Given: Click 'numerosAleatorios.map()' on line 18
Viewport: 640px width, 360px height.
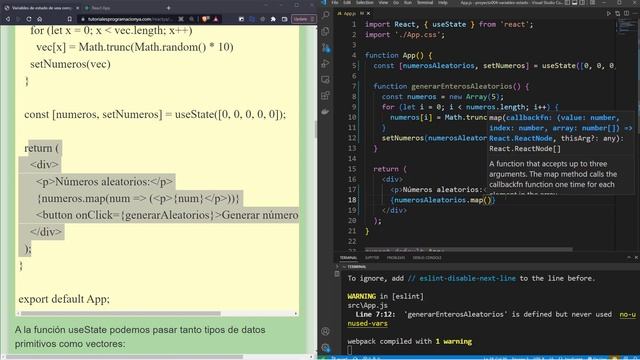Looking at the screenshot, I should [444, 200].
